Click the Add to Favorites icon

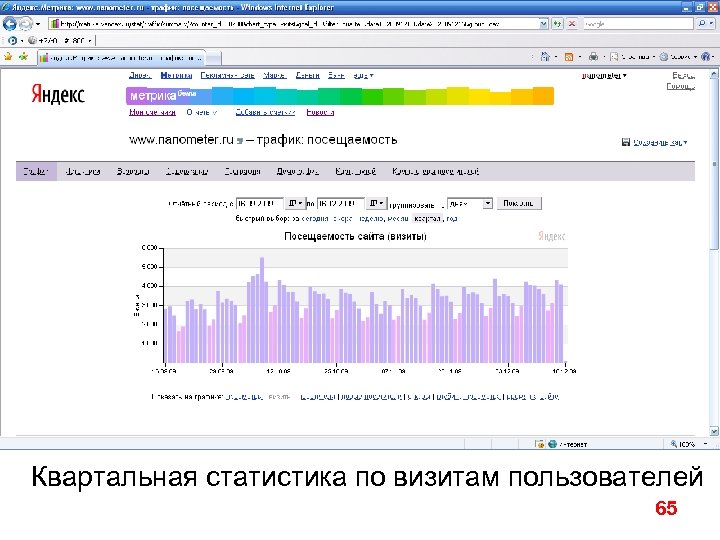23,57
